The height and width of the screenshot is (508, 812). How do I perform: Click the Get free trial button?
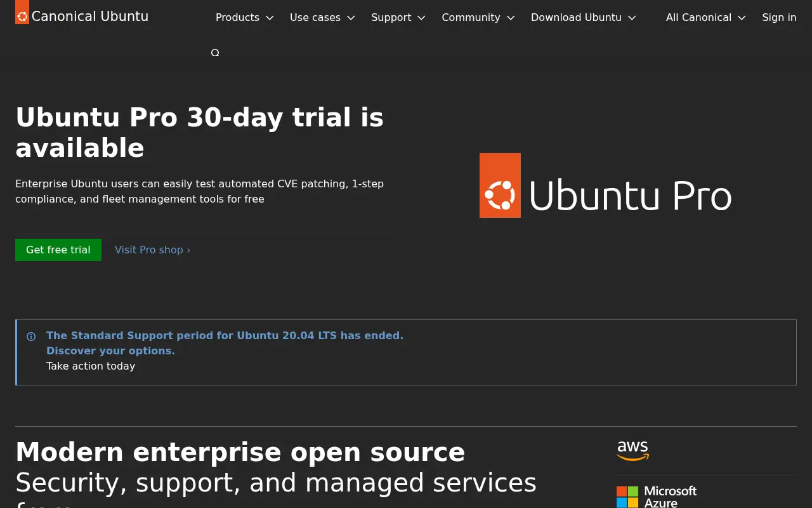click(x=58, y=250)
